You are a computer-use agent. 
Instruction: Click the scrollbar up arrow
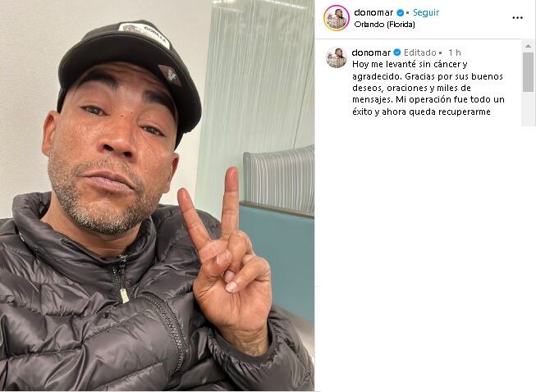click(528, 46)
